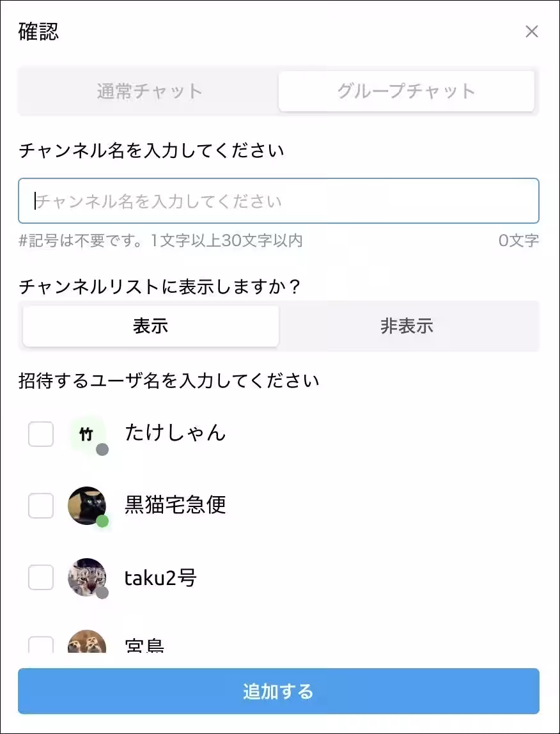Click the green online status dot on 黒猫宅急便

coord(104,522)
